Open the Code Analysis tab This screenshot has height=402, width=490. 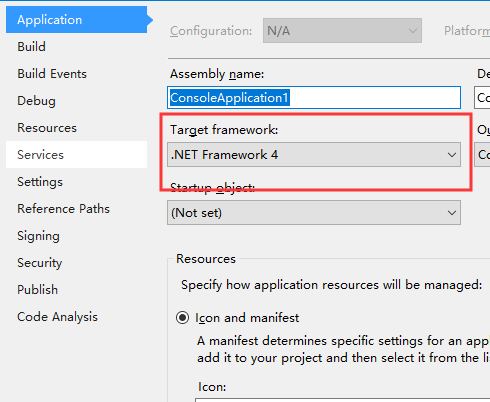pyautogui.click(x=76, y=317)
